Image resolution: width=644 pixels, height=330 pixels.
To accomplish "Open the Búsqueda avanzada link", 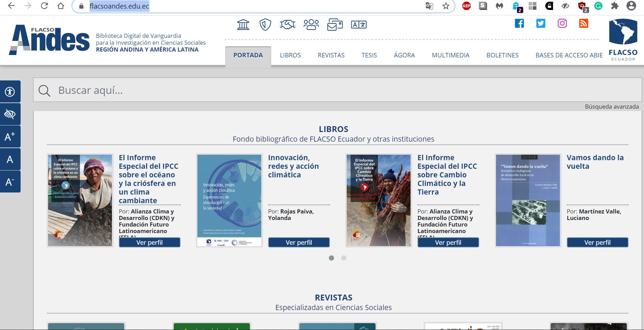I will click(x=612, y=107).
